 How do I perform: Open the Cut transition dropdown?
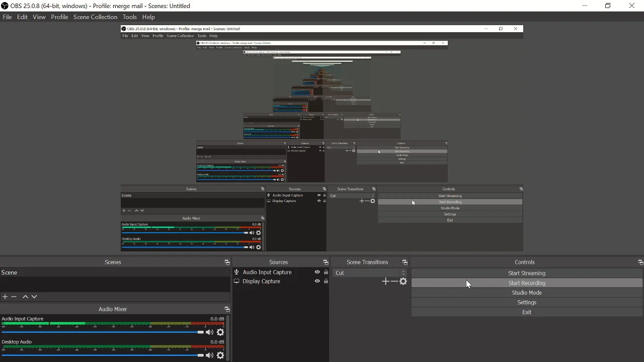(369, 273)
